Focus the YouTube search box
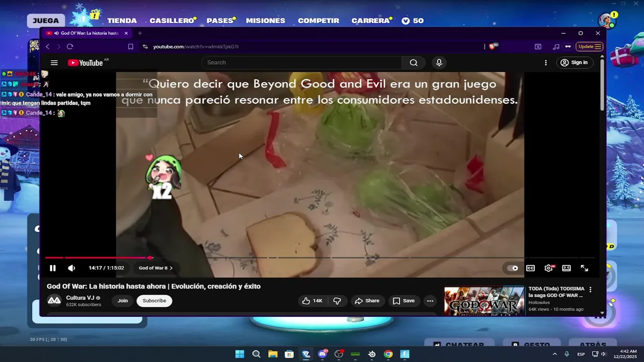 301,63
